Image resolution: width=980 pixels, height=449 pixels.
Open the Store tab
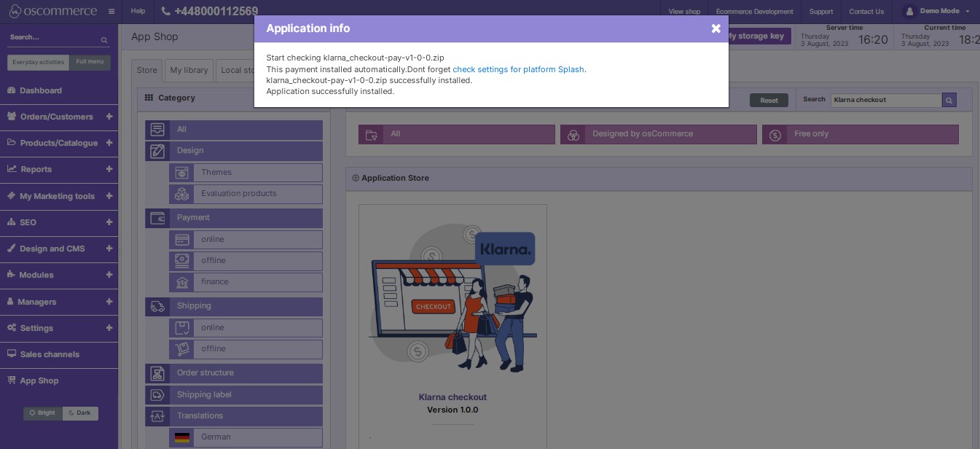pos(146,71)
